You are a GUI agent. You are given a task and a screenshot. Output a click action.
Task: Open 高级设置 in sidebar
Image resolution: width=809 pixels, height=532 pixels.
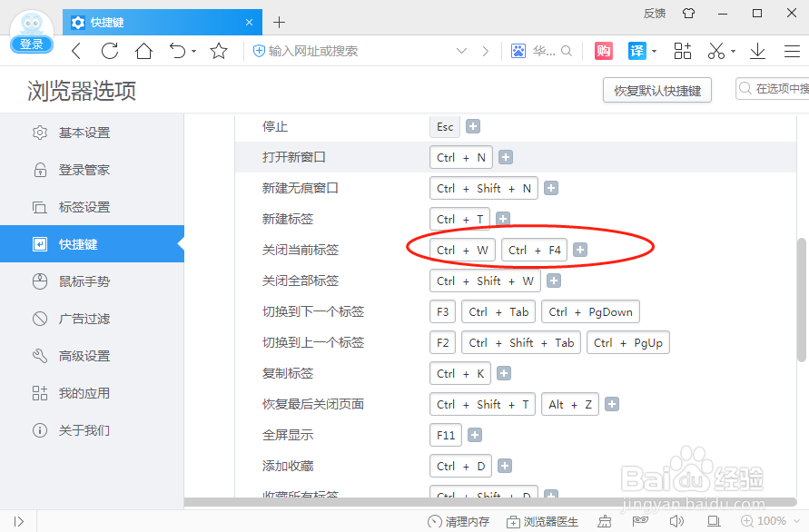click(92, 356)
